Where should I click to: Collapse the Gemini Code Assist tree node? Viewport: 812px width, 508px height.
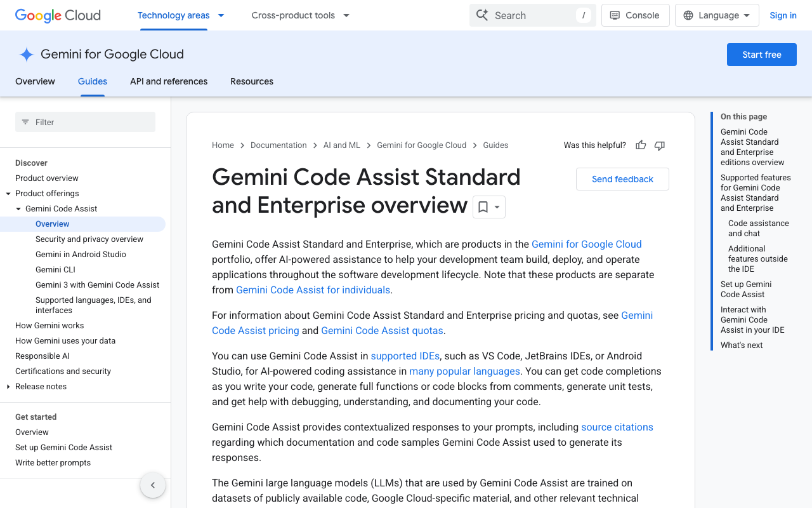click(x=18, y=209)
